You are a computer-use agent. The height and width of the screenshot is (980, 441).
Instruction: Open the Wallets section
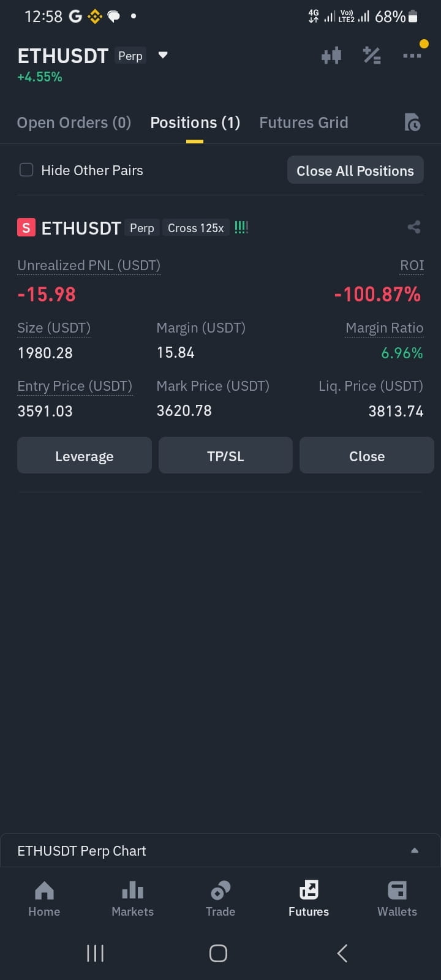point(397,899)
